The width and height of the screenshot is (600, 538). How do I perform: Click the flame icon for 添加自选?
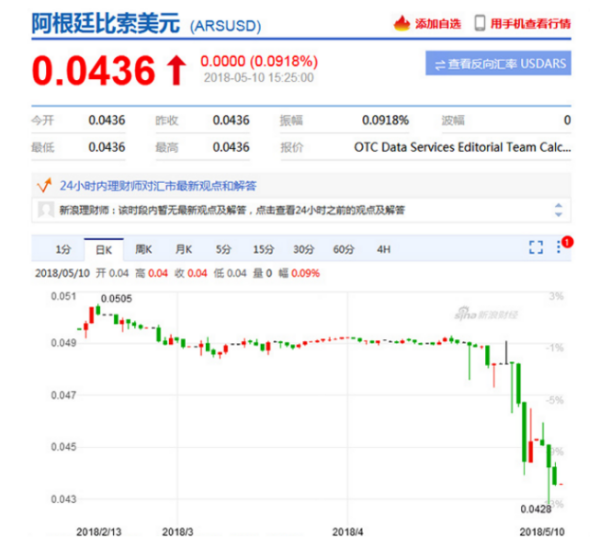click(402, 23)
